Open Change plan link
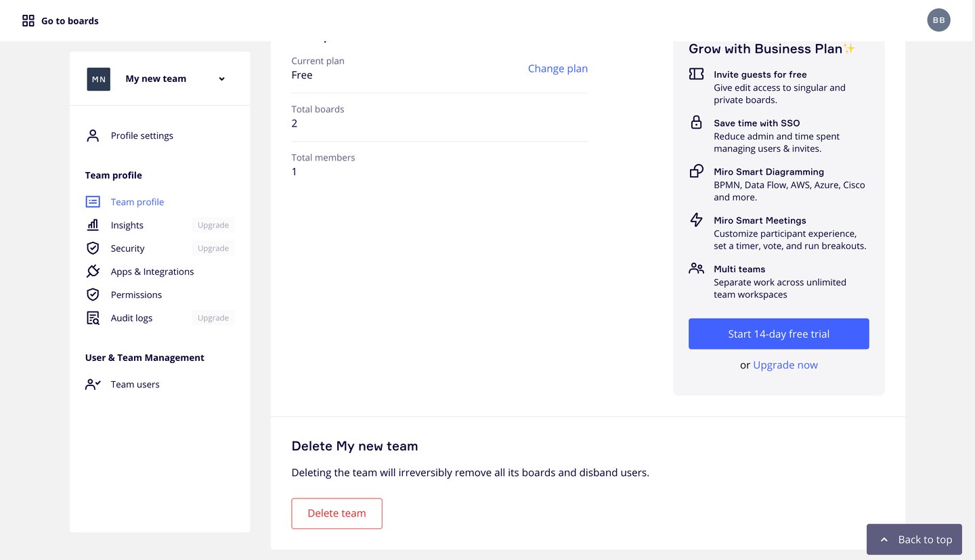 click(558, 68)
